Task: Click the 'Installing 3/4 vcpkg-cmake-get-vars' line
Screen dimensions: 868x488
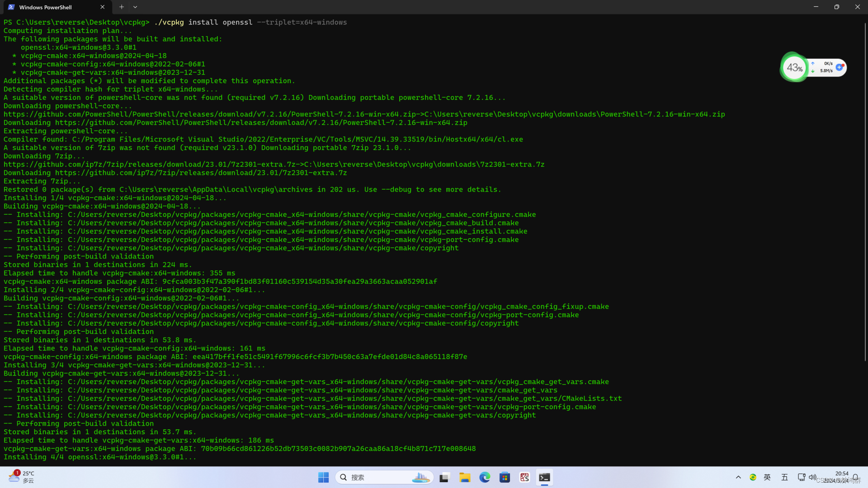Action: (x=134, y=365)
